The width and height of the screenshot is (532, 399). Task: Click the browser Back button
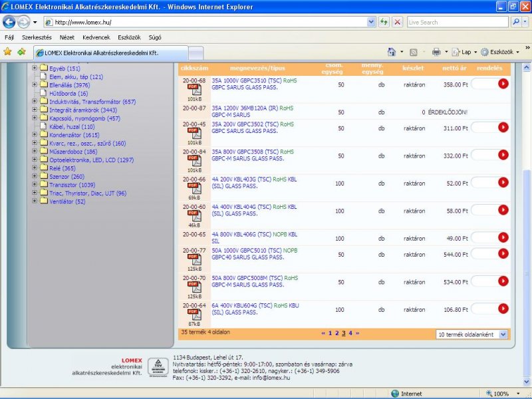9,23
